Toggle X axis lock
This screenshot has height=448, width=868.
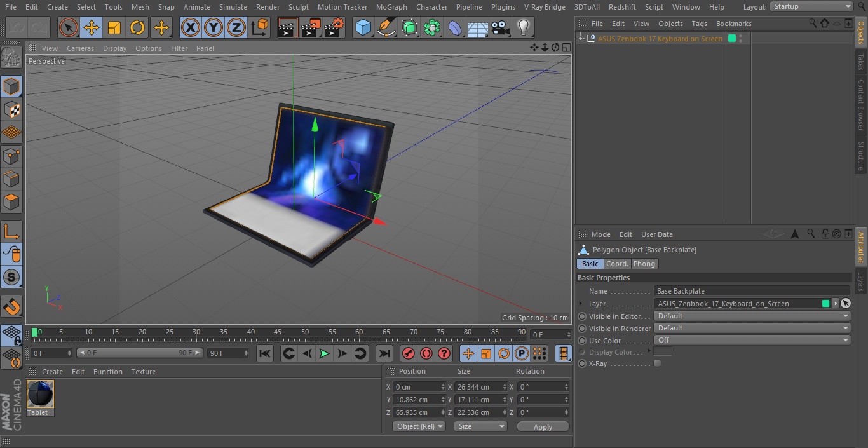[191, 27]
